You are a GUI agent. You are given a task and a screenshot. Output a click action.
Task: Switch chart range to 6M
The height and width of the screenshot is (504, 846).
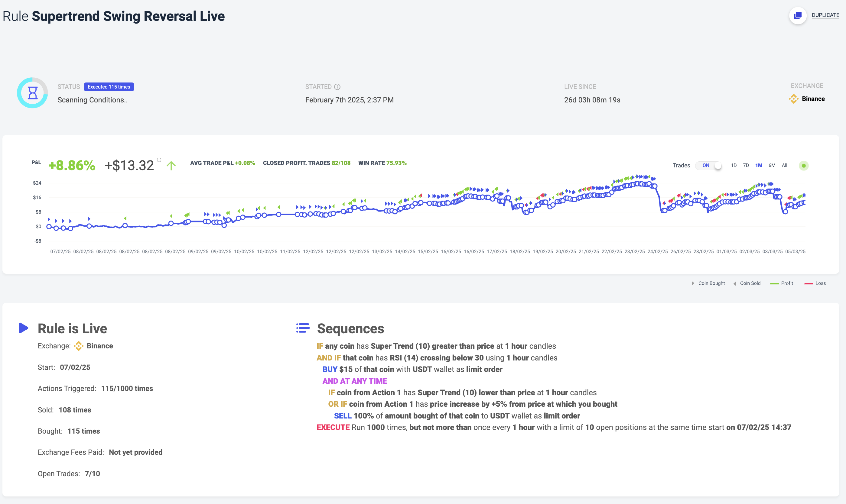(x=772, y=165)
